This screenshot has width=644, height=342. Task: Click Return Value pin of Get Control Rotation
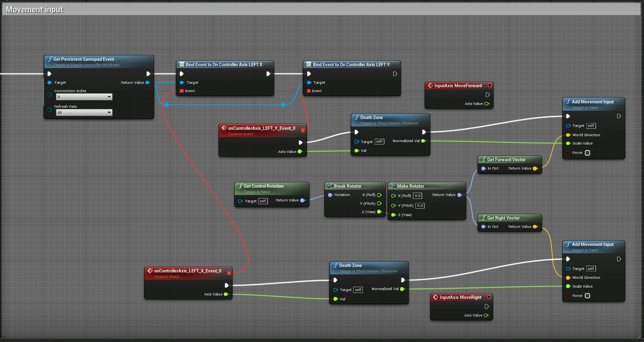302,200
